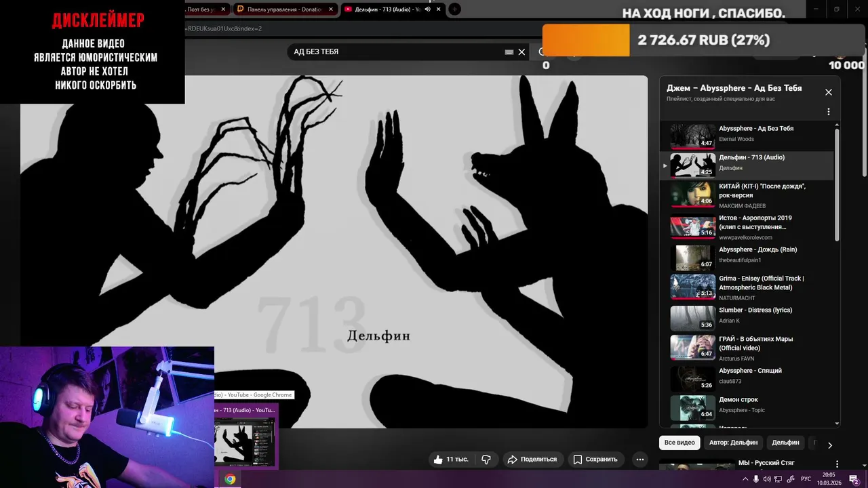This screenshot has width=868, height=488.
Task: Click NATURMACHT channel name
Action: [x=738, y=298]
